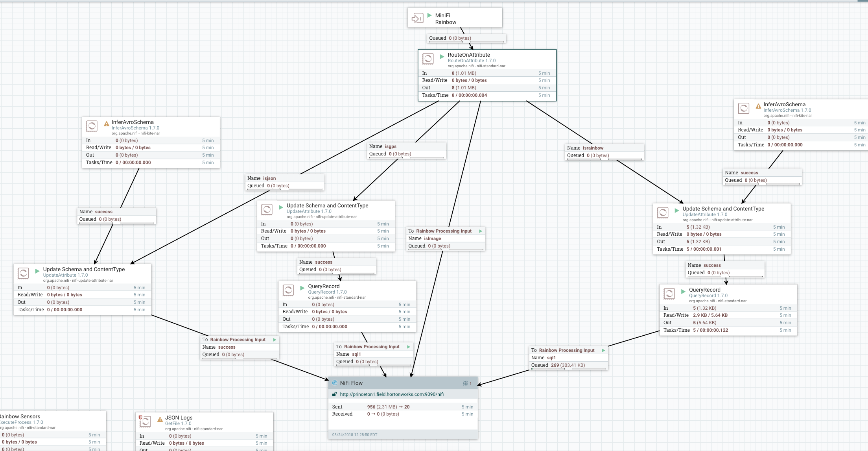Click 'To Rainbow Processing Input' on isImage connection
The image size is (868, 451).
[440, 231]
